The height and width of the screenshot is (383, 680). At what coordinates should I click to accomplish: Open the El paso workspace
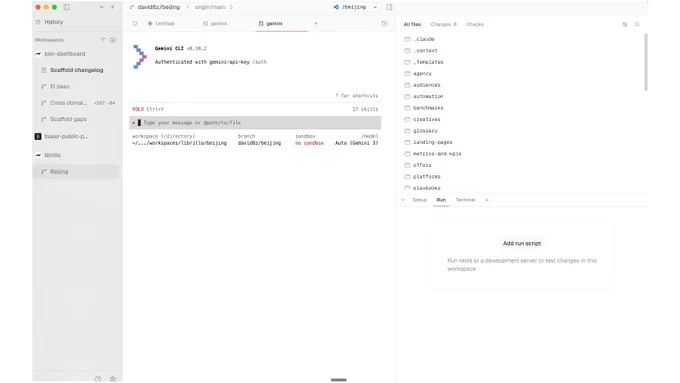(x=60, y=86)
